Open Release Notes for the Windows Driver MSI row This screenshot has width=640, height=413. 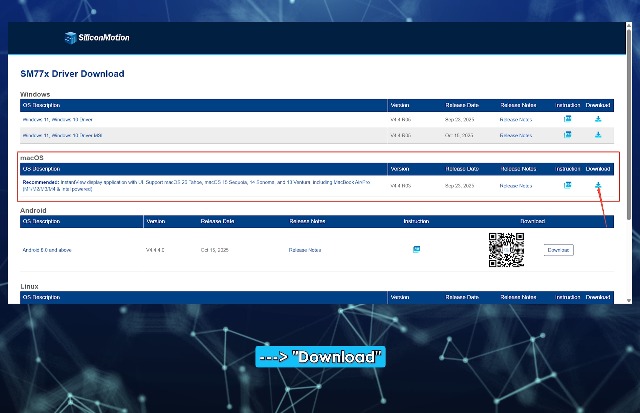click(x=516, y=135)
